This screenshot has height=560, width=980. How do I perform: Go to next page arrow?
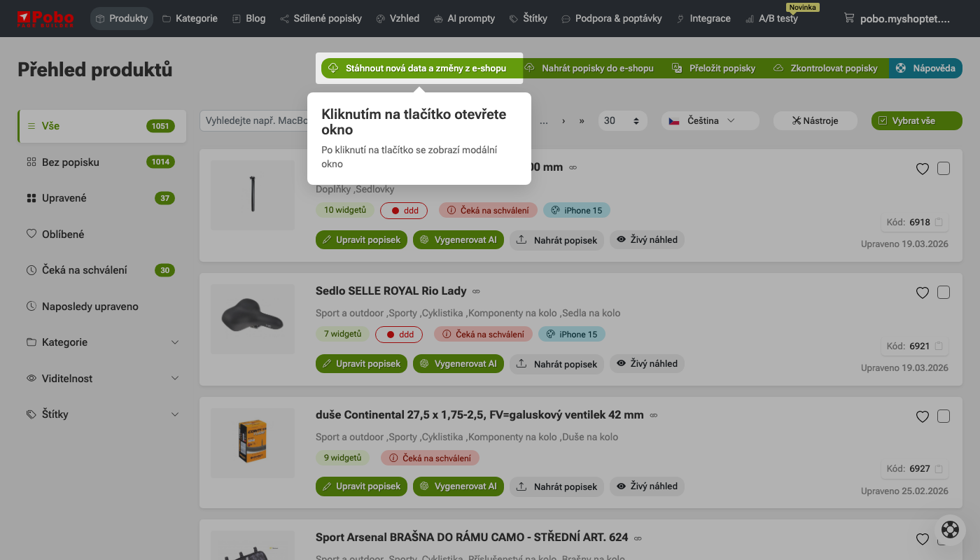[x=563, y=120]
